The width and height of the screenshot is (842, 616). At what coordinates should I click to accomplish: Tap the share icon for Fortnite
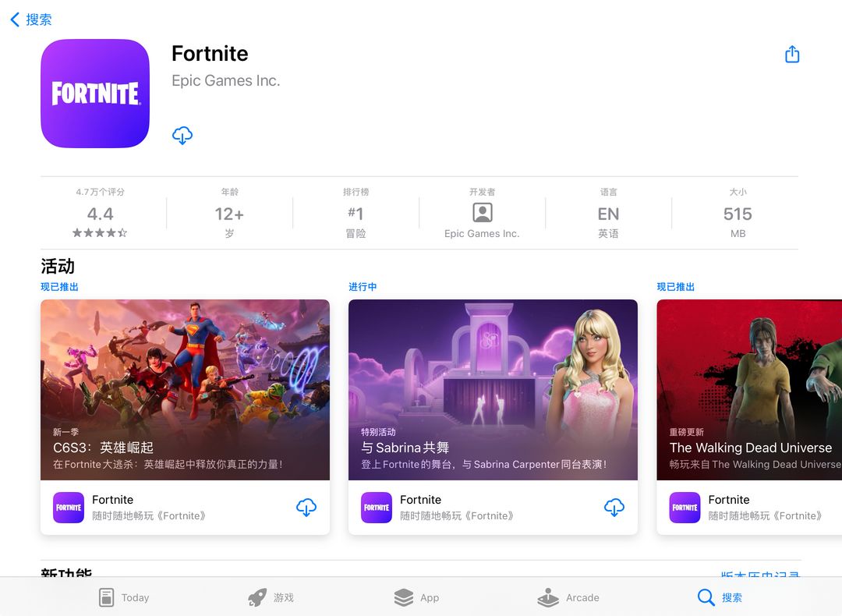coord(792,55)
